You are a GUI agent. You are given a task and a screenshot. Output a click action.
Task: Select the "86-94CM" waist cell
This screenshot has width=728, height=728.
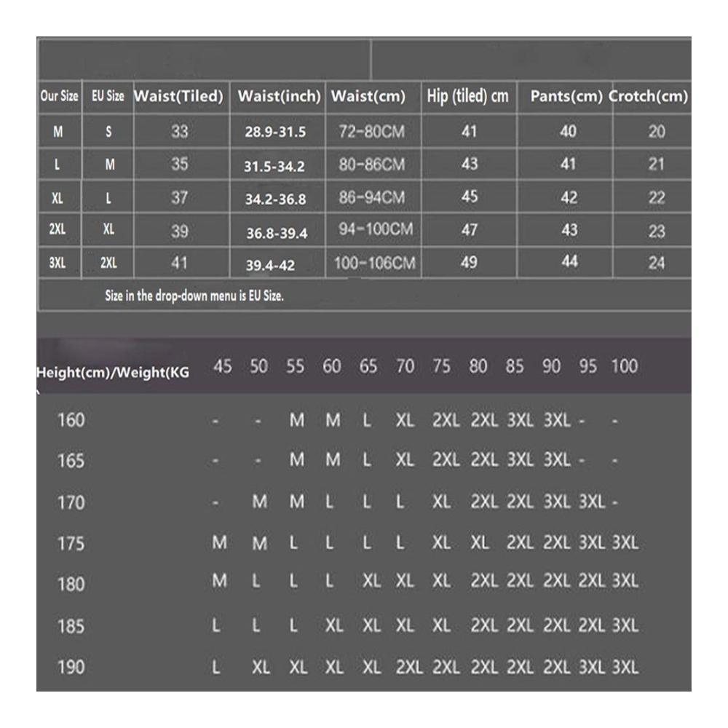(371, 197)
